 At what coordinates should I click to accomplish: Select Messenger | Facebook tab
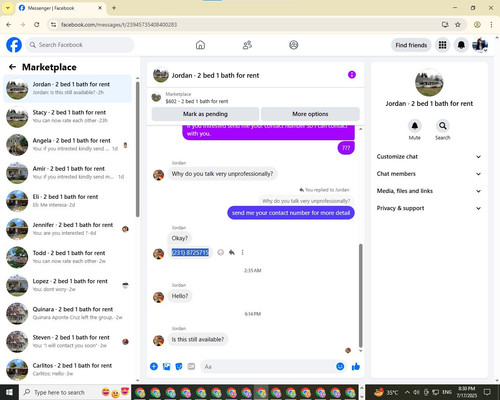[60, 8]
